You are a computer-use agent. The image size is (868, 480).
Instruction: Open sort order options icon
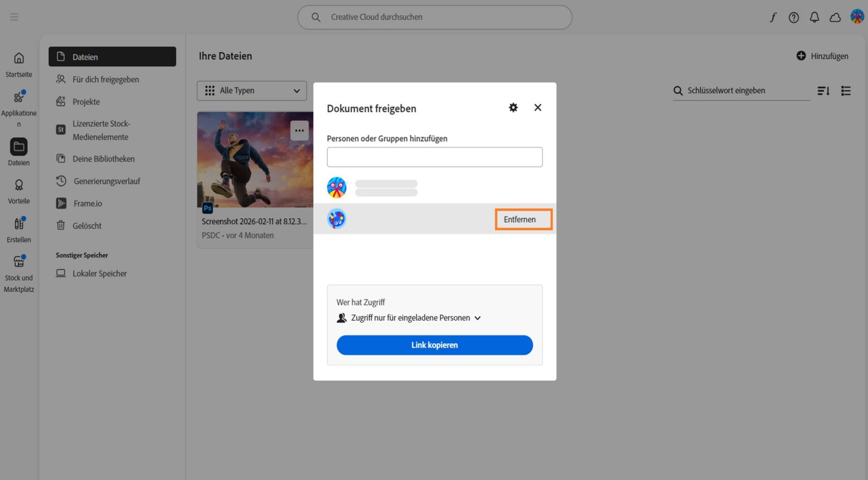[x=823, y=91]
